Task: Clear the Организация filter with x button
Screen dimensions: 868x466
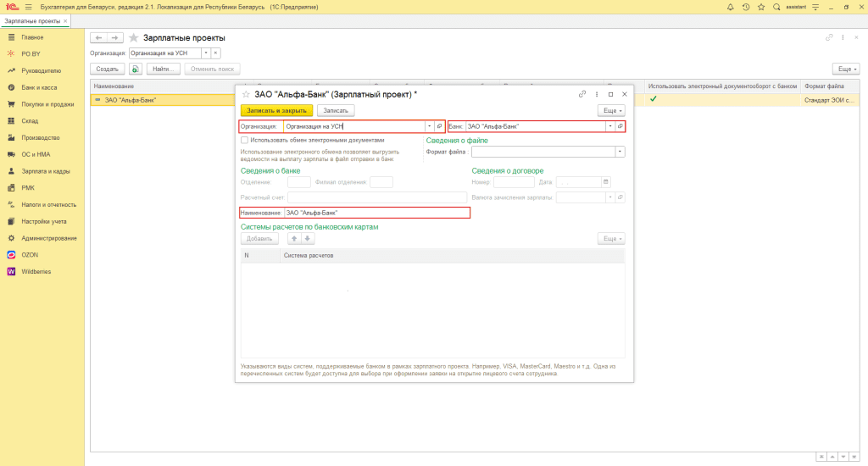Action: click(x=216, y=53)
